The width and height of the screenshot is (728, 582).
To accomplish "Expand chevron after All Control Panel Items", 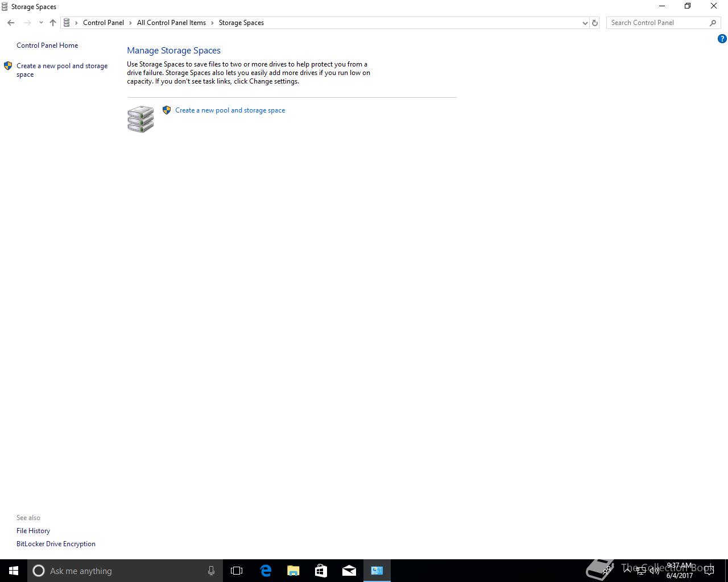I will (213, 23).
